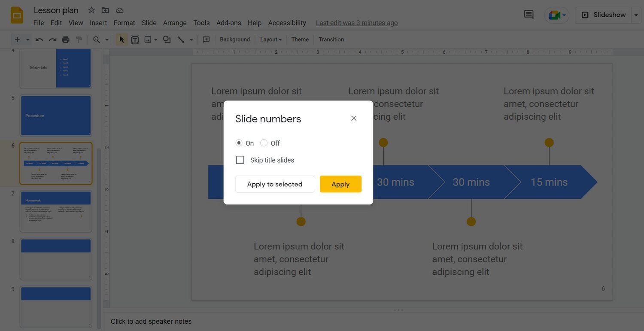Open the zoom level dropdown arrow
Screen dimensions: 644x331
(x=107, y=39)
